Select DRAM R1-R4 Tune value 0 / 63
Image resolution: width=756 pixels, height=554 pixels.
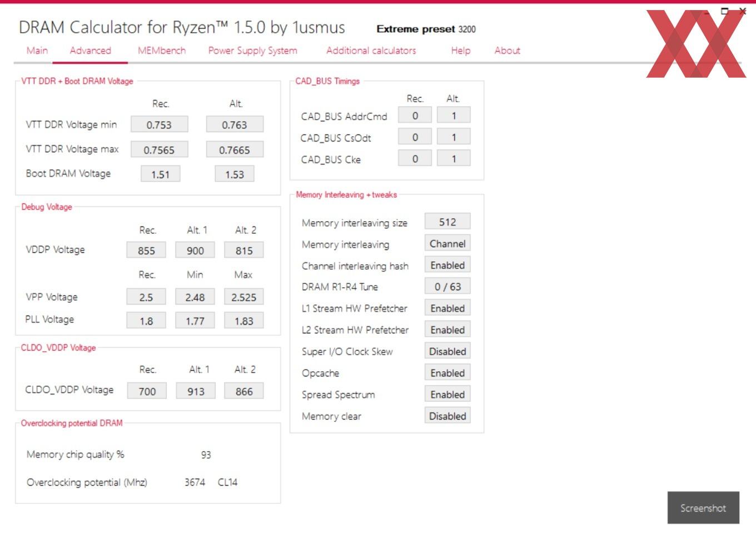coord(447,286)
